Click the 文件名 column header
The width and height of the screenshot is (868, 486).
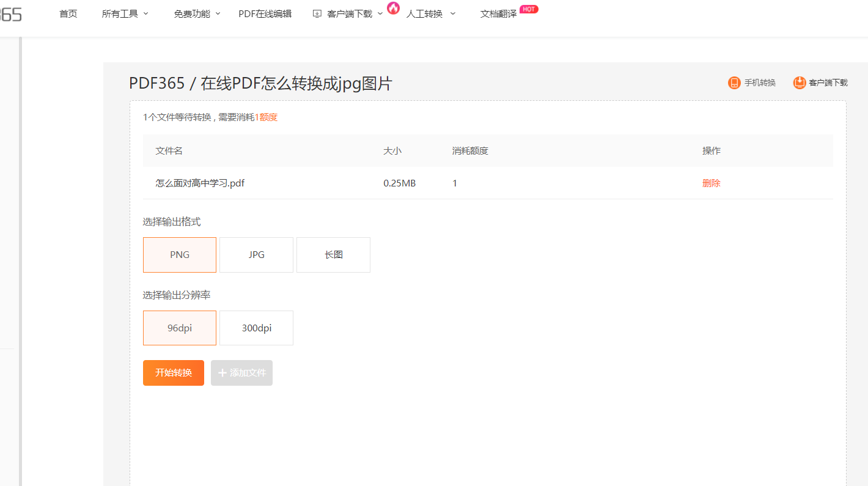(169, 150)
